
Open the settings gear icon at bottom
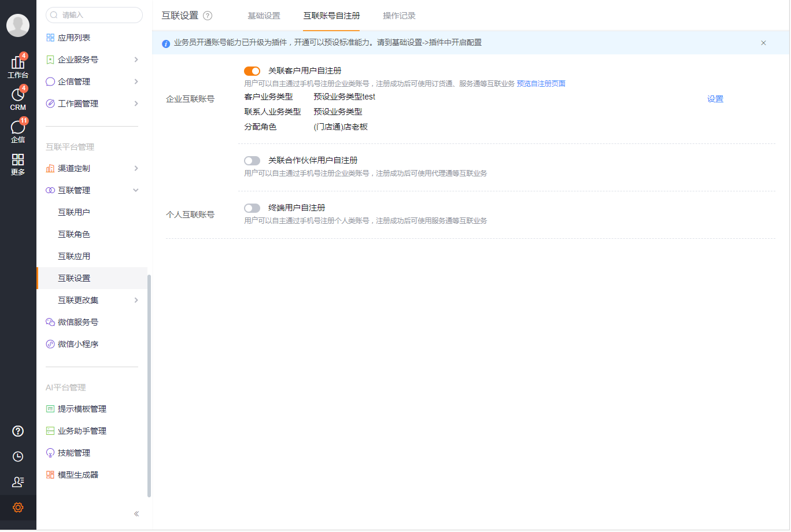17,507
